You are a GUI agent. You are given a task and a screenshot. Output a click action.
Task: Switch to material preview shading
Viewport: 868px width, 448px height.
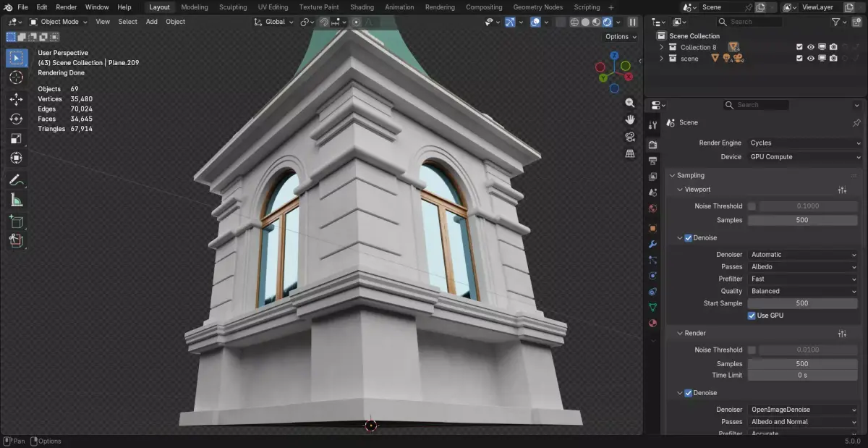[x=596, y=22]
